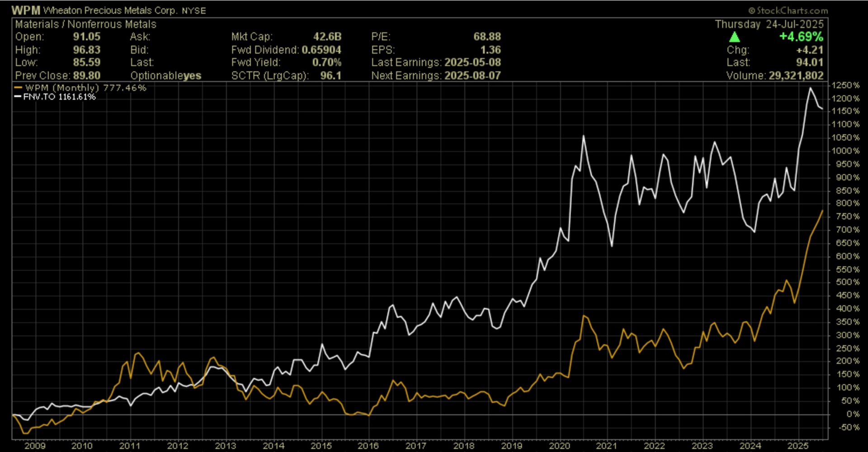Click the 1000% label on the percent axis

pos(845,151)
